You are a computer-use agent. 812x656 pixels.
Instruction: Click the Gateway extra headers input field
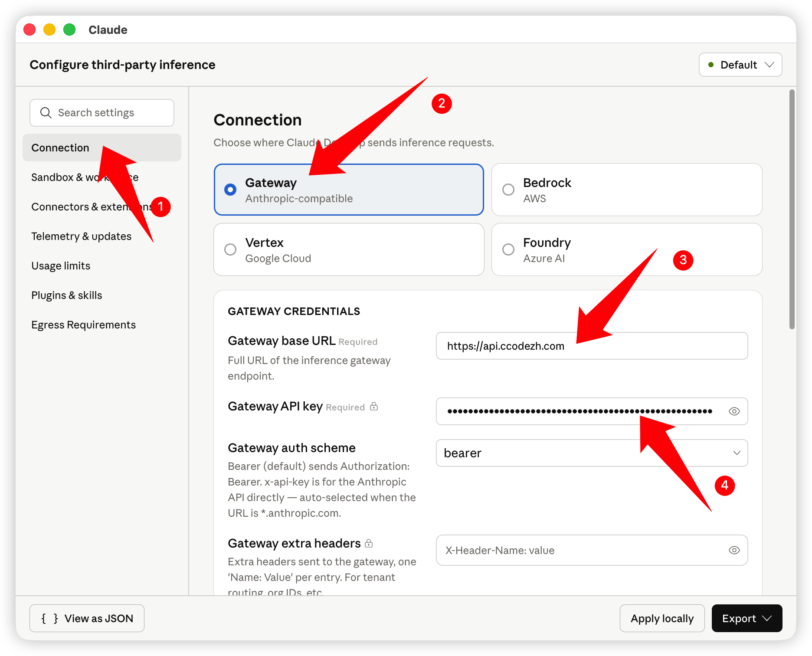point(592,550)
